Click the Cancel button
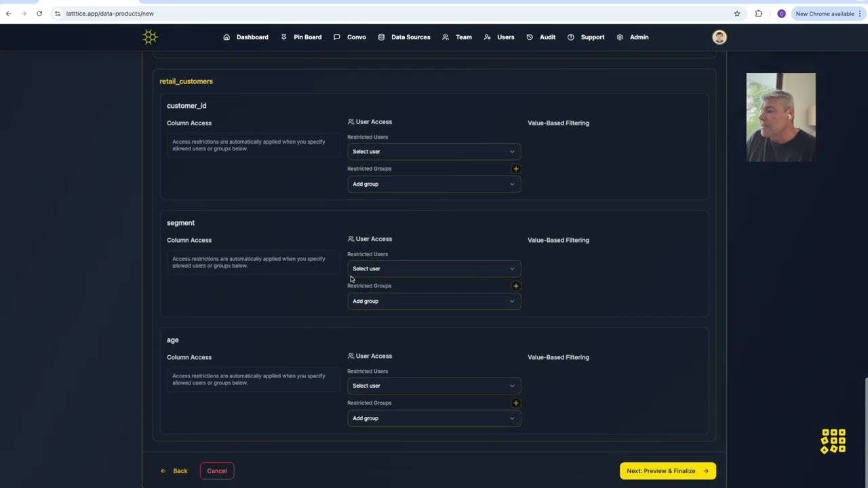 pos(217,471)
